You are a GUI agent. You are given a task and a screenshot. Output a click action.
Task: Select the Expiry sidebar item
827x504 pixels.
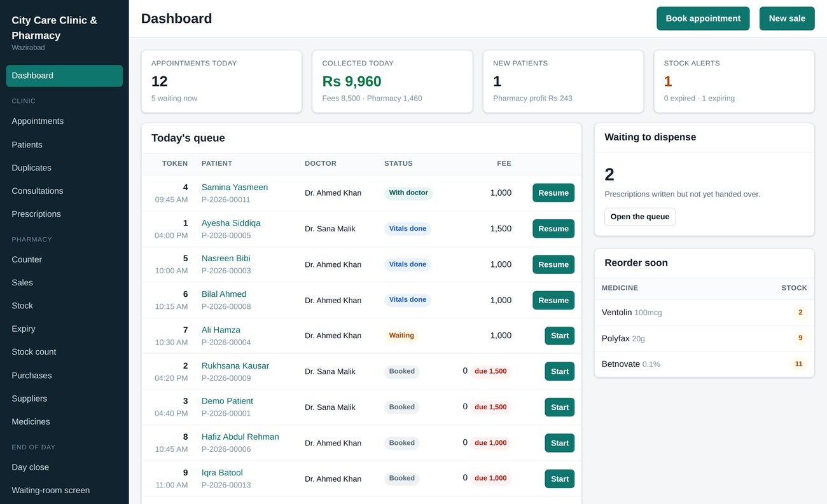[64, 329]
